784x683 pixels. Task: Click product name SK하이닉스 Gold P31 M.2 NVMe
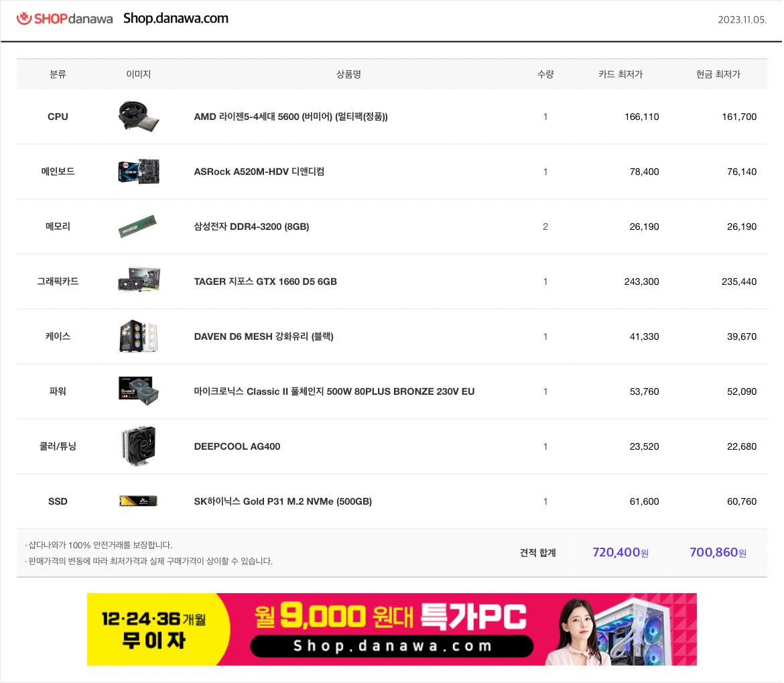[283, 502]
